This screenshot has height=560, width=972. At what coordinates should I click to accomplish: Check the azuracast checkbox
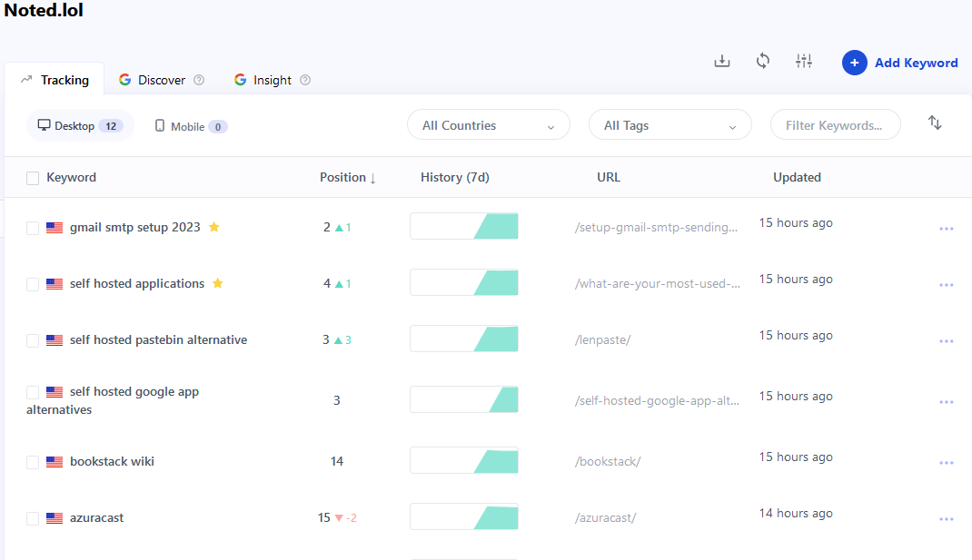coord(33,518)
